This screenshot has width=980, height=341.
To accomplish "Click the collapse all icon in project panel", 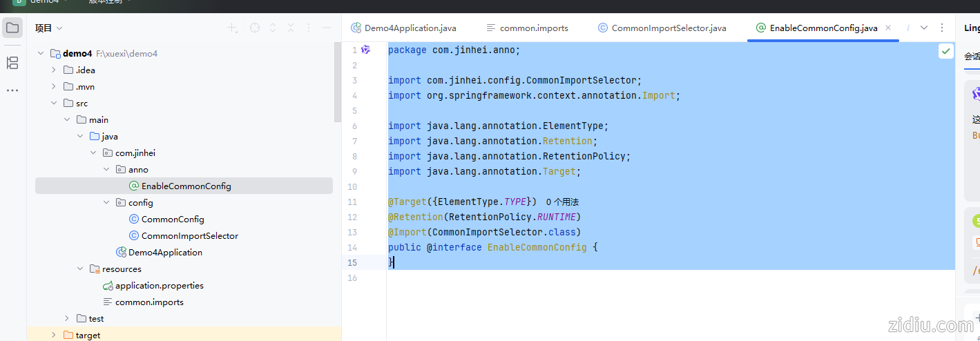I will click(x=291, y=28).
